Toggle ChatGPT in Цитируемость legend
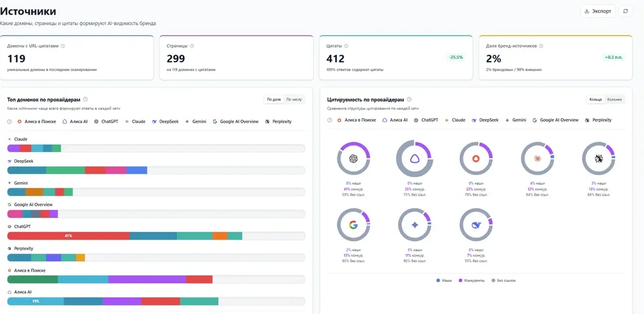The height and width of the screenshot is (314, 644). [426, 120]
